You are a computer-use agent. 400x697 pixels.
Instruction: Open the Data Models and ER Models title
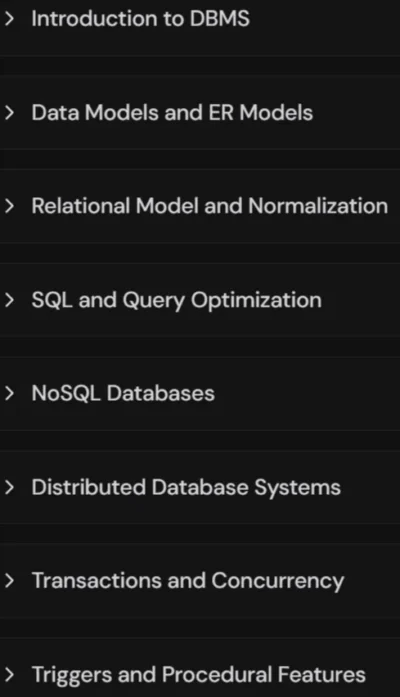[172, 112]
